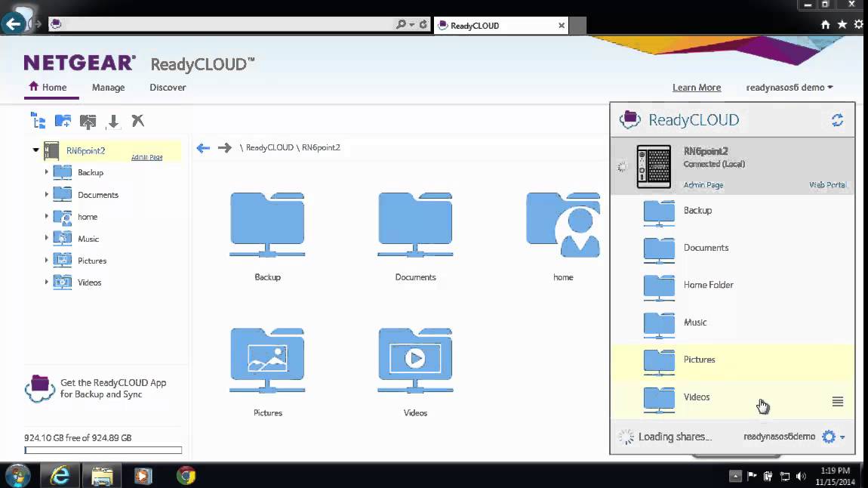Image resolution: width=868 pixels, height=488 pixels.
Task: Click the storage capacity usage bar
Action: (103, 450)
